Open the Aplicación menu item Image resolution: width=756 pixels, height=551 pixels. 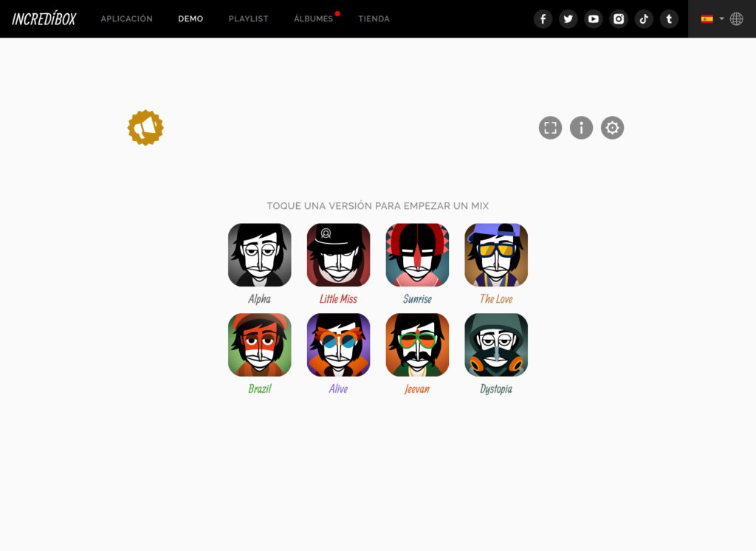click(x=127, y=18)
